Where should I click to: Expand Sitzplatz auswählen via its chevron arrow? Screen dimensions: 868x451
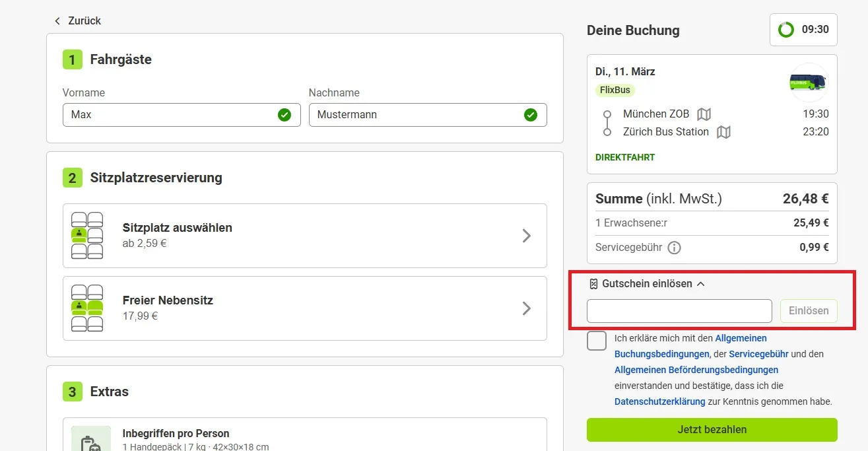pos(526,236)
